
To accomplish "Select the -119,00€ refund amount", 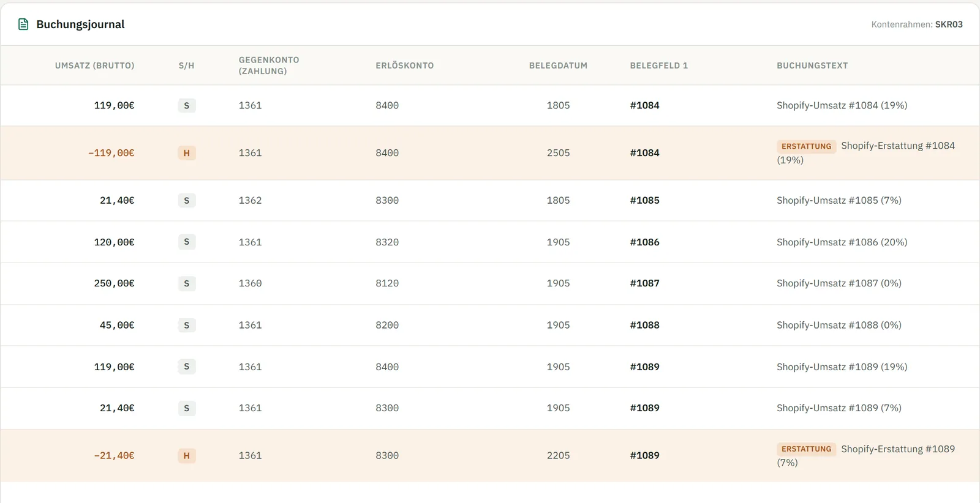I will pyautogui.click(x=111, y=153).
